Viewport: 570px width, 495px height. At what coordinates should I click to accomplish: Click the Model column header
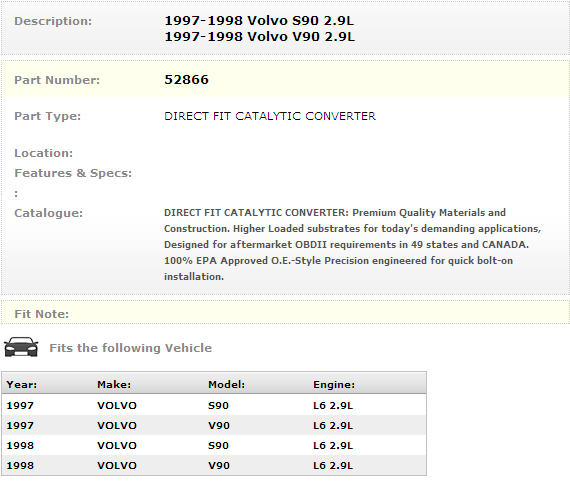pos(226,385)
